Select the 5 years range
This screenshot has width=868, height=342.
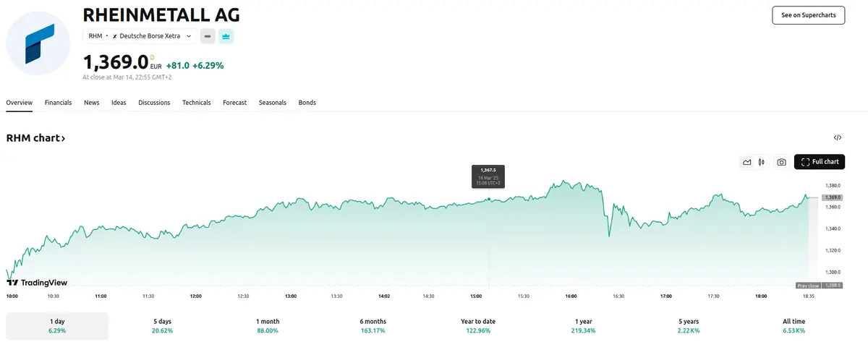688,326
